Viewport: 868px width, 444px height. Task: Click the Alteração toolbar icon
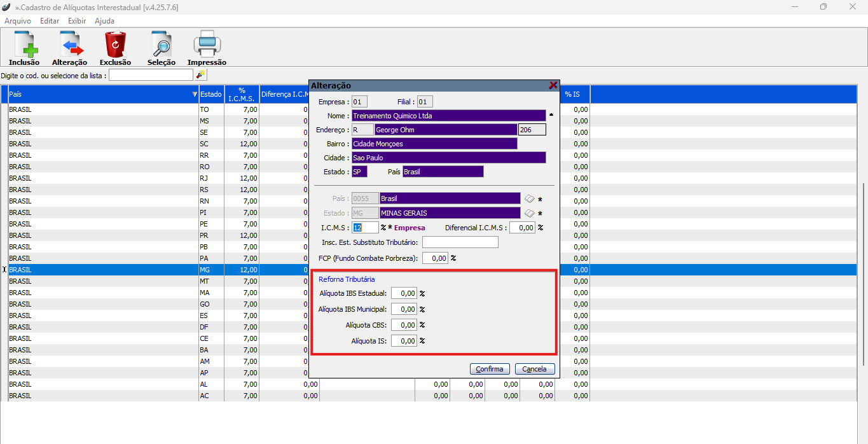pos(69,45)
